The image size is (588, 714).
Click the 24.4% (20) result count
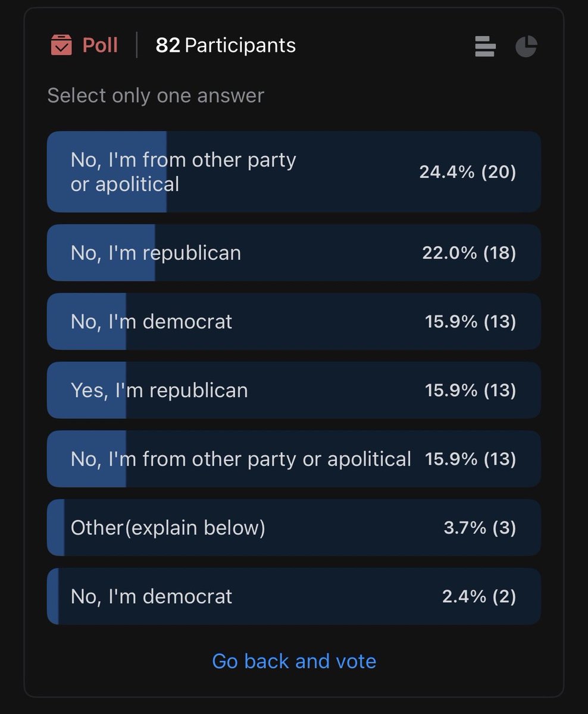(468, 172)
